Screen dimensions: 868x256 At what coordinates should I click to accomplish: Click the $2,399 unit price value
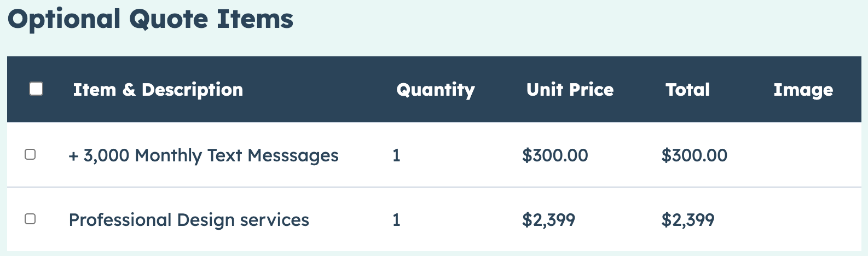[x=548, y=220]
